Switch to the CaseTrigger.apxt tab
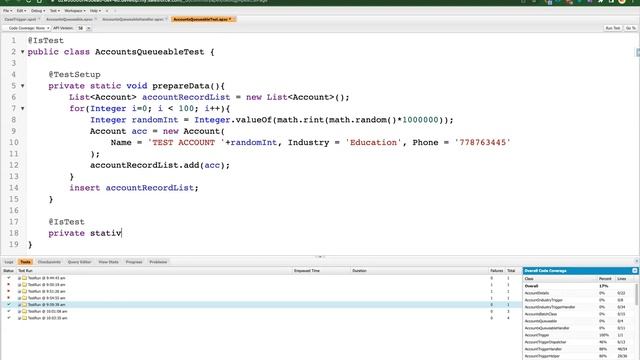Screen dimensions: 640x360 pyautogui.click(x=20, y=19)
